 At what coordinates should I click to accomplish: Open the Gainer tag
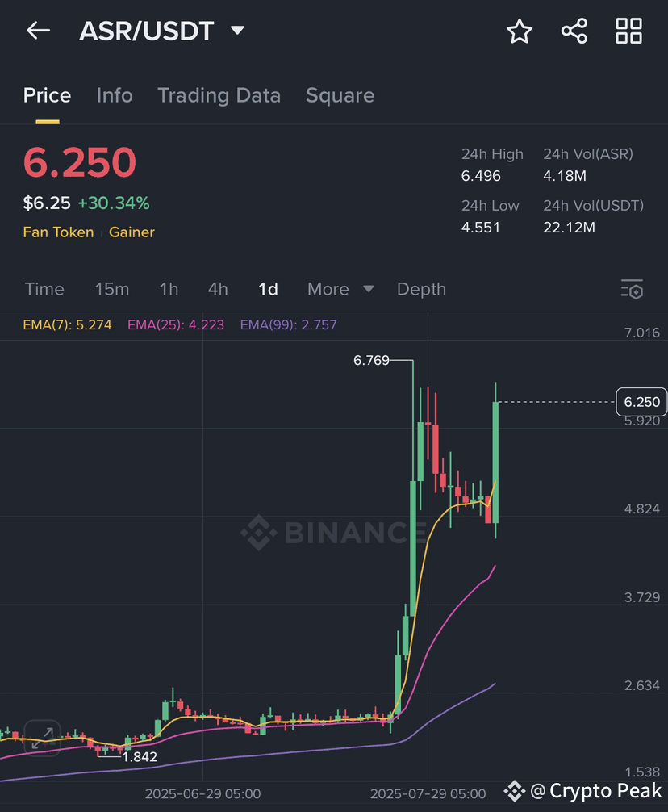pyautogui.click(x=132, y=232)
